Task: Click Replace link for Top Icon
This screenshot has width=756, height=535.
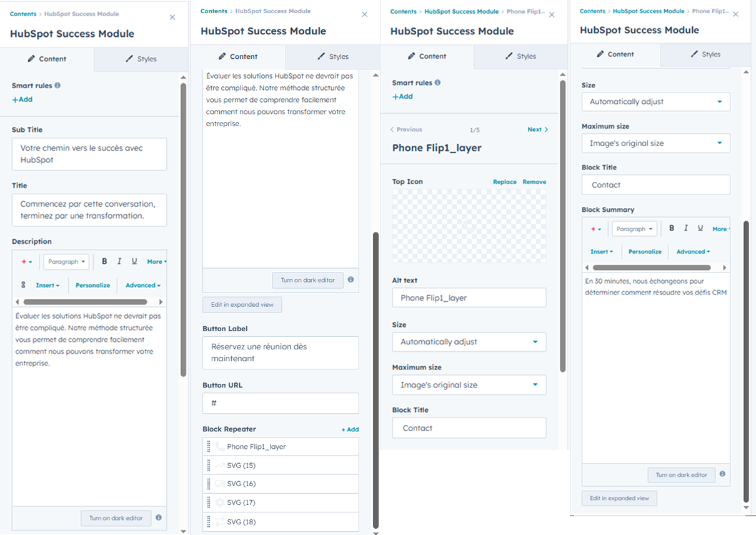Action: tap(505, 182)
